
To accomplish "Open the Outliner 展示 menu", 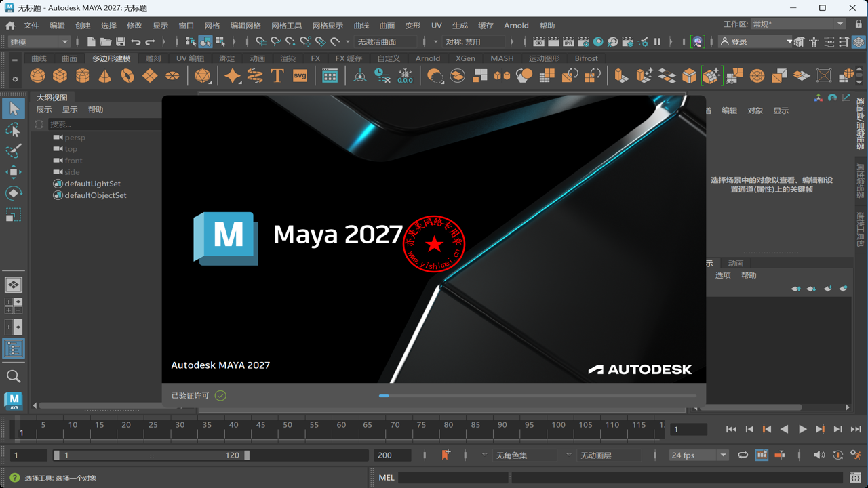I will (44, 110).
